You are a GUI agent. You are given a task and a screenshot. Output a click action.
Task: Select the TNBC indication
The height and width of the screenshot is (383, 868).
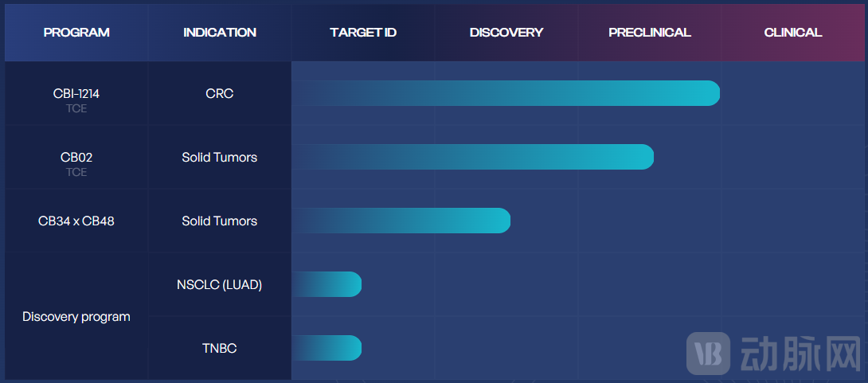(220, 348)
